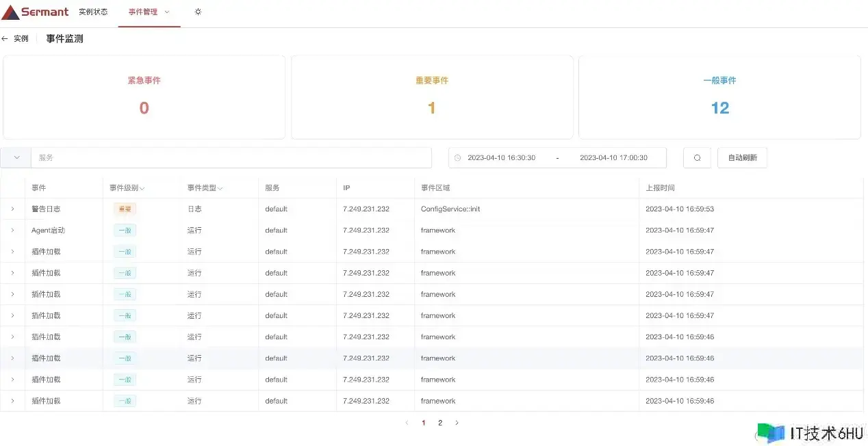Go to next page arrow in pagination
The height and width of the screenshot is (446, 868).
click(x=457, y=423)
